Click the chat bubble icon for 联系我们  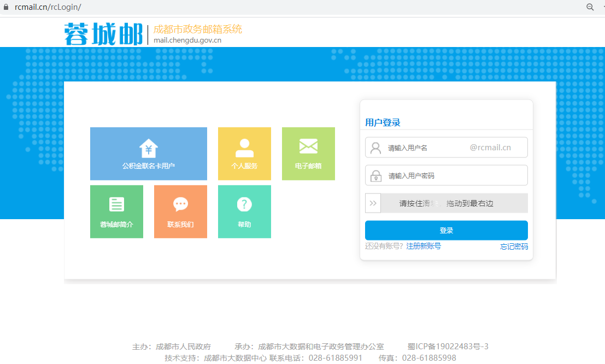pyautogui.click(x=180, y=204)
